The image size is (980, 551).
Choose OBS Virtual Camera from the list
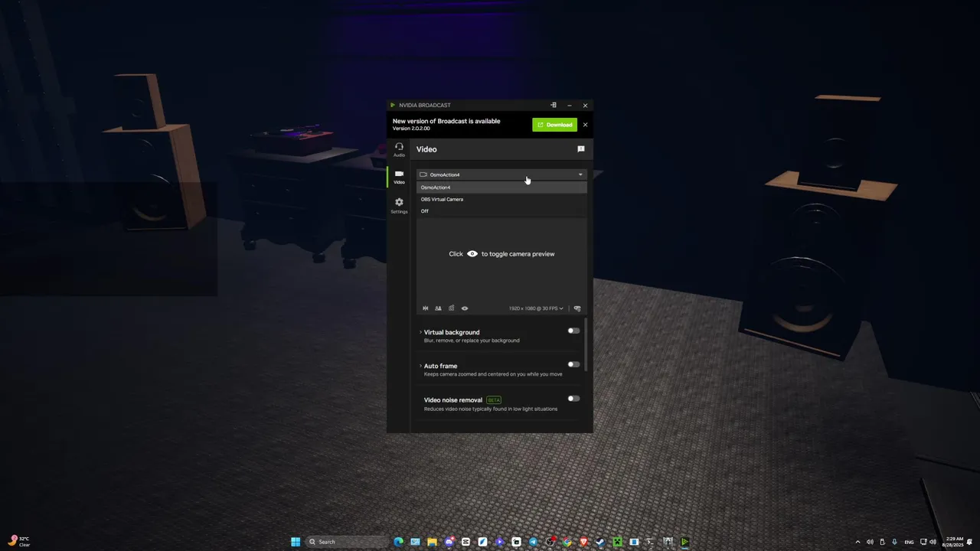tap(501, 199)
